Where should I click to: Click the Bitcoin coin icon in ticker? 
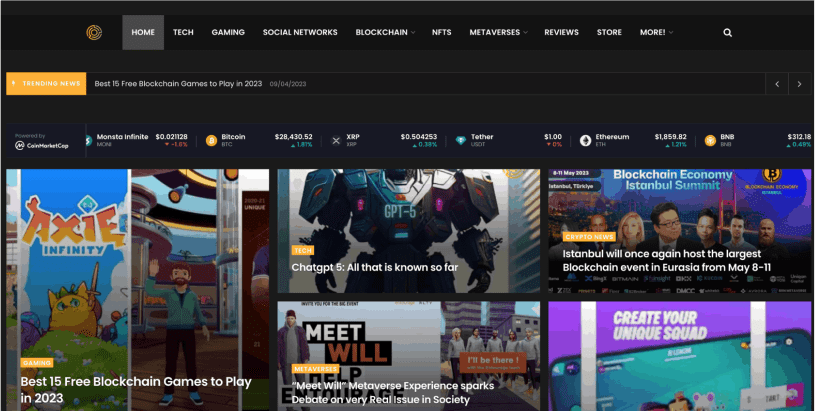click(212, 140)
